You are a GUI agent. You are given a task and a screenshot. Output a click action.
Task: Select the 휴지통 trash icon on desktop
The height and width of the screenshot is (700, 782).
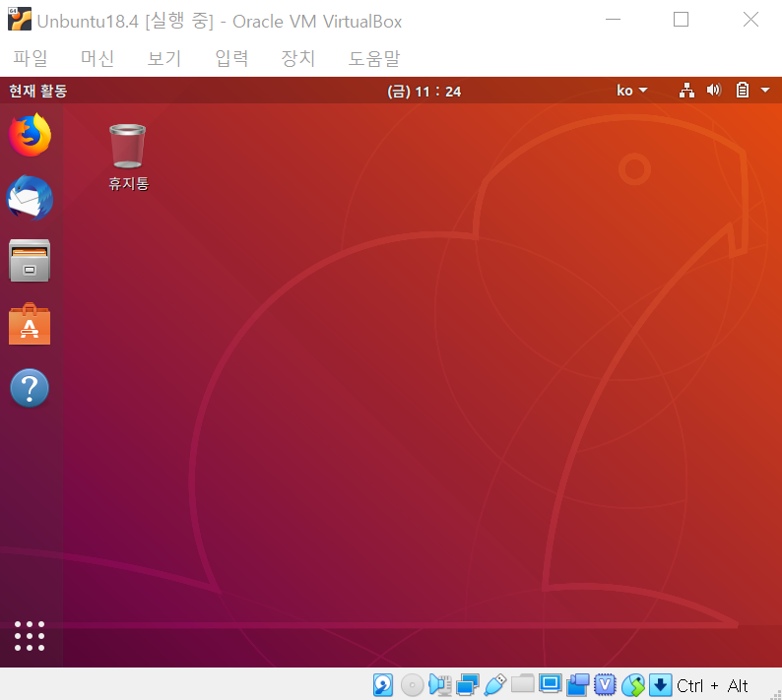click(x=128, y=146)
